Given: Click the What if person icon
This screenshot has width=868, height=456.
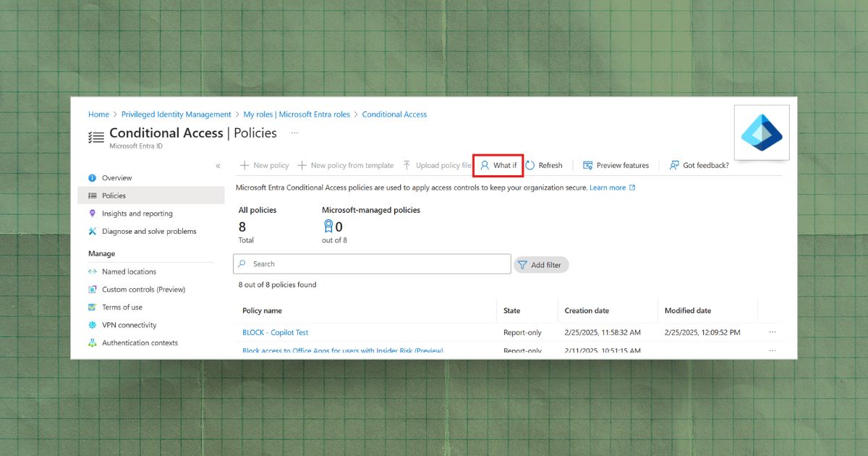Looking at the screenshot, I should (485, 165).
